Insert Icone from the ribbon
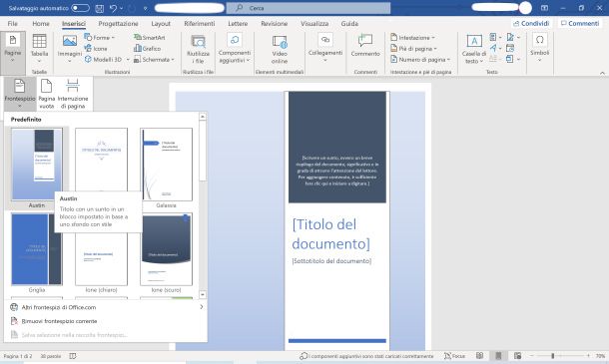Image resolution: width=609 pixels, height=364 pixels. pos(96,49)
